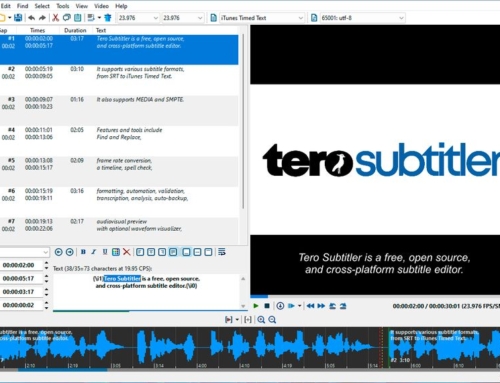Click the set start time circle icon
Screen dimensions: 500x383
pos(58,252)
